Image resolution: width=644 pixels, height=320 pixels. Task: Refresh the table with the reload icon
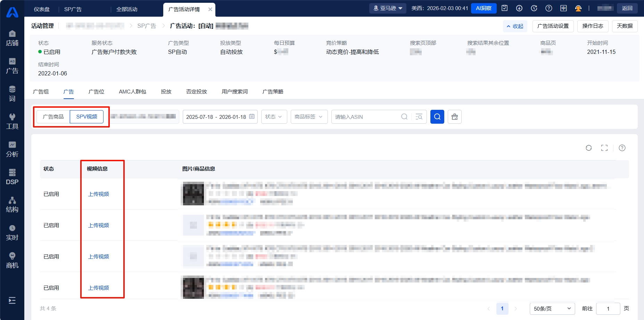click(x=588, y=148)
